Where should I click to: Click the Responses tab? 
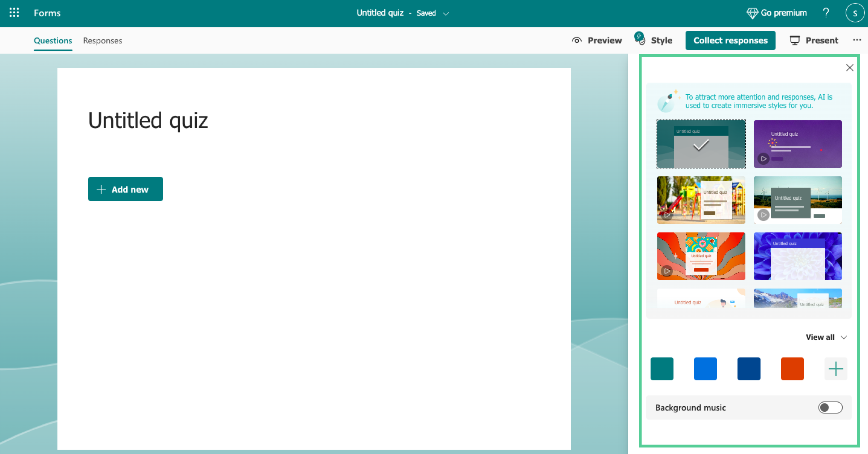coord(102,41)
